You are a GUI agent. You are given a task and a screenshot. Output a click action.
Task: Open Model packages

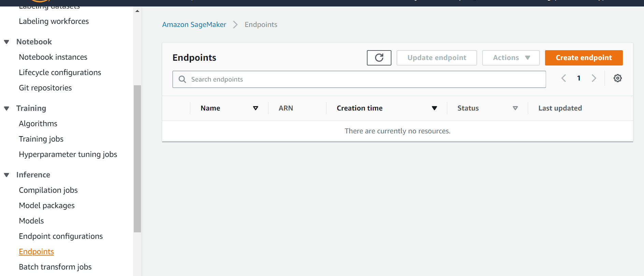pos(46,205)
